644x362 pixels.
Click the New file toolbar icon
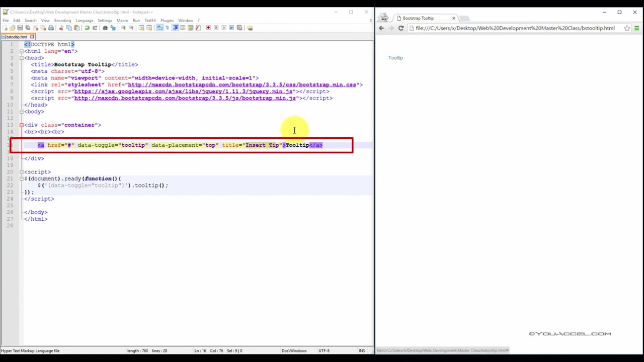(x=5, y=28)
